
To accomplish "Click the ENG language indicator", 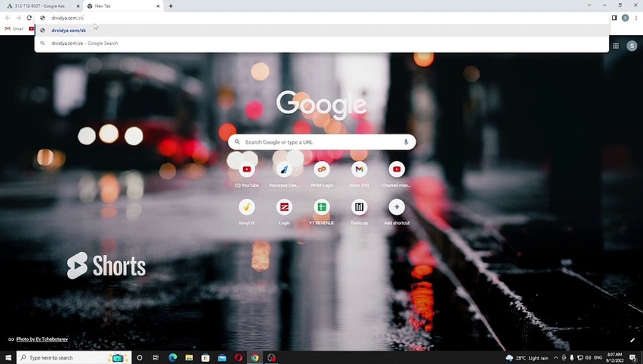I will tap(598, 357).
